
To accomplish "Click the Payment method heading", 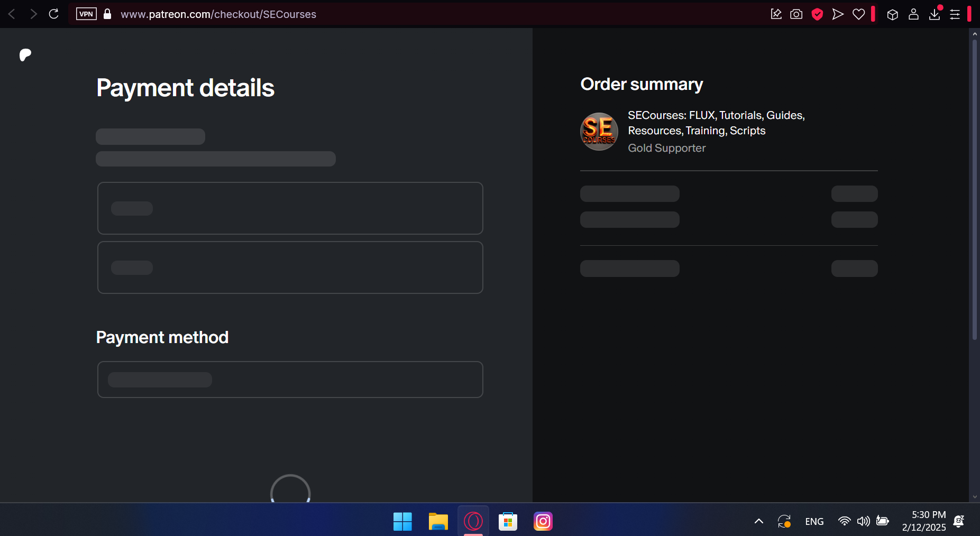I will [162, 337].
